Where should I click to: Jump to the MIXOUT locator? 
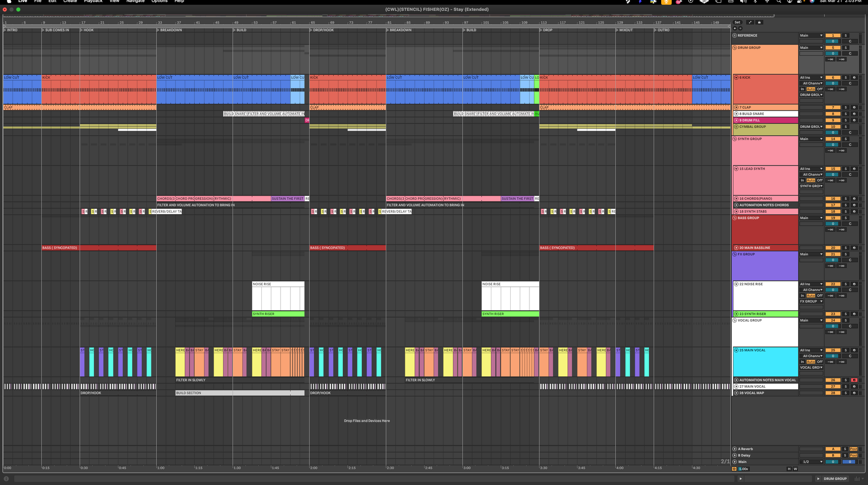click(625, 30)
